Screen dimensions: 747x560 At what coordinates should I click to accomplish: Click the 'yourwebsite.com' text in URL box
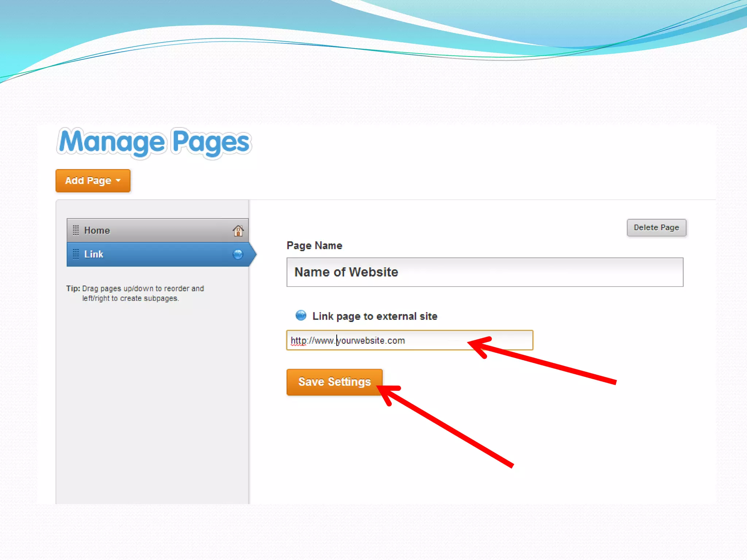point(371,341)
